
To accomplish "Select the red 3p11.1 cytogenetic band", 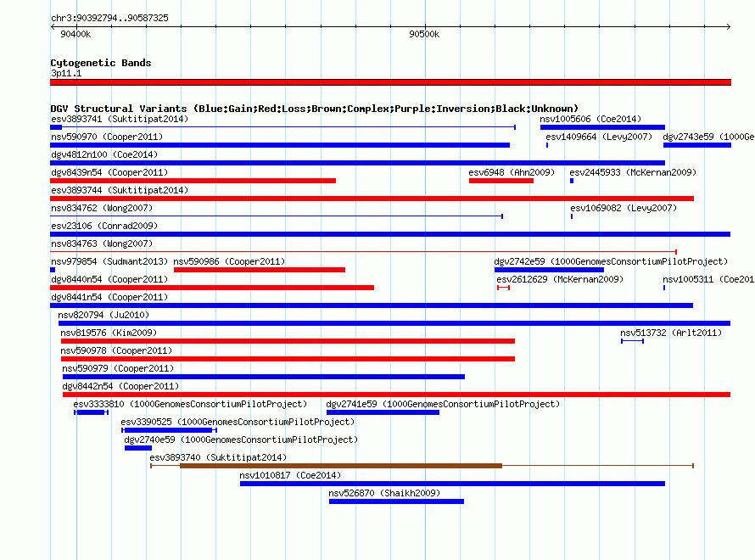I will point(390,82).
